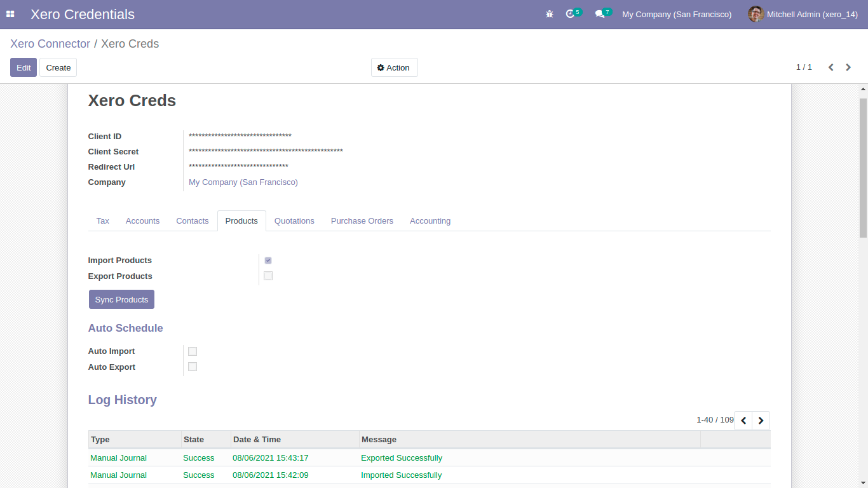This screenshot has height=488, width=868.
Task: Toggle the Export Products checkbox
Action: pos(268,276)
